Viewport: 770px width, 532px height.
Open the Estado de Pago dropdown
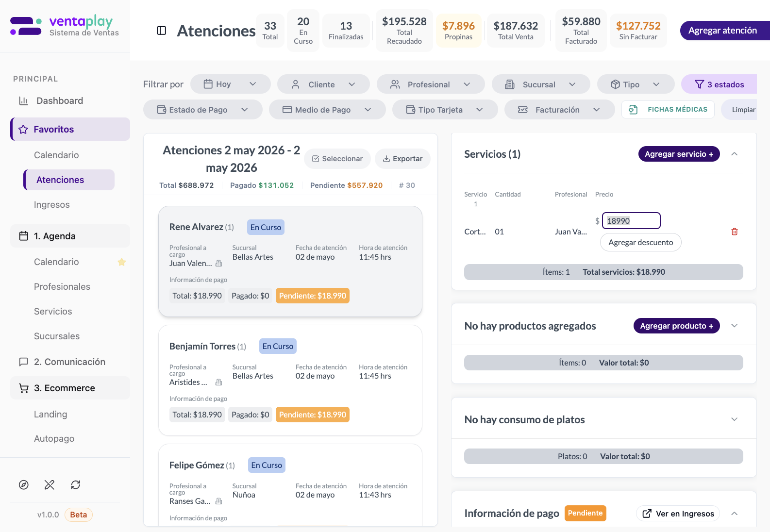(203, 109)
